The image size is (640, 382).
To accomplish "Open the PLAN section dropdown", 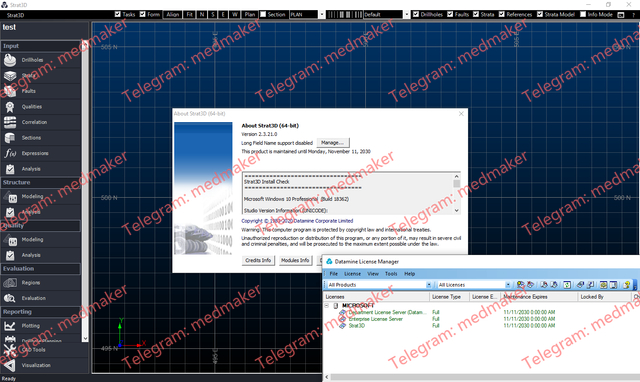I will 322,15.
